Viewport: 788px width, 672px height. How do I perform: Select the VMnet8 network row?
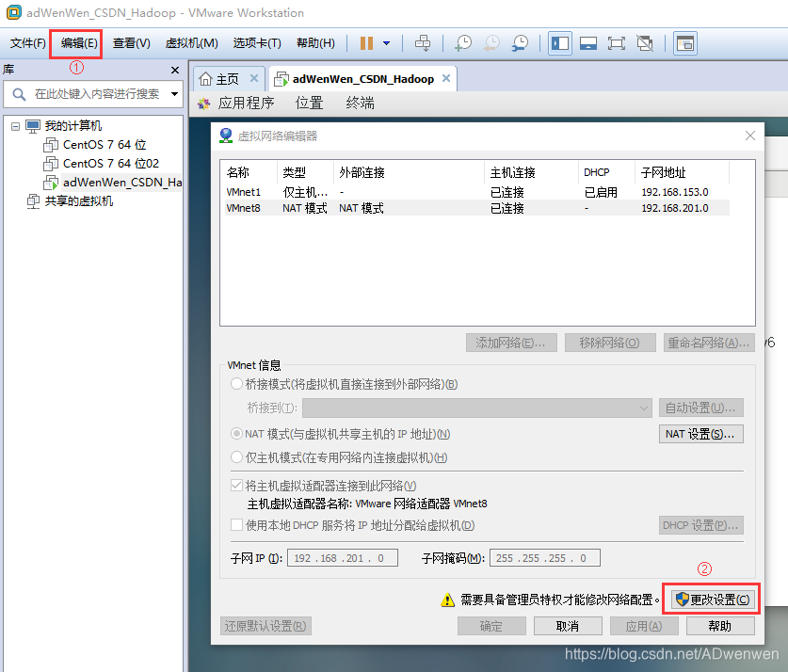pos(477,208)
